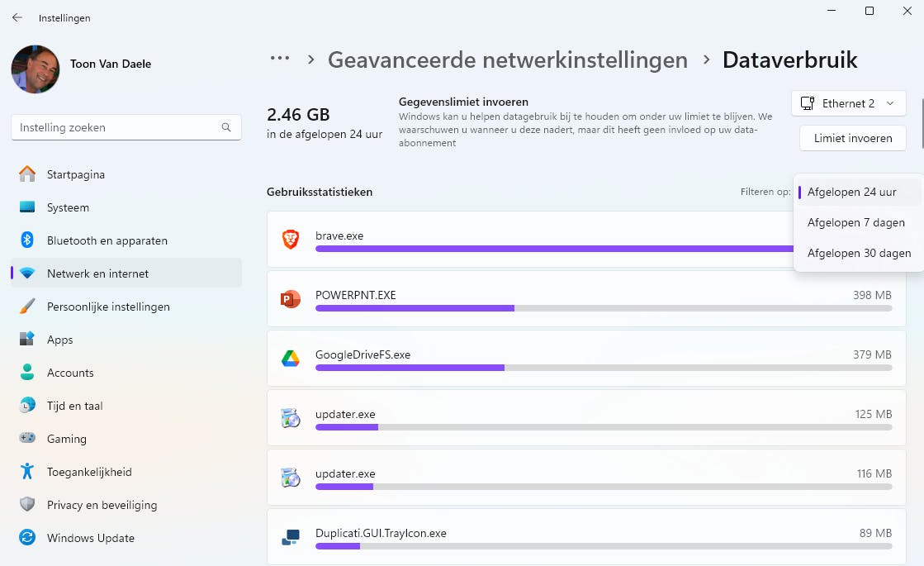
Task: Click the Toegankelijkheid accessibility icon
Action: coord(27,472)
